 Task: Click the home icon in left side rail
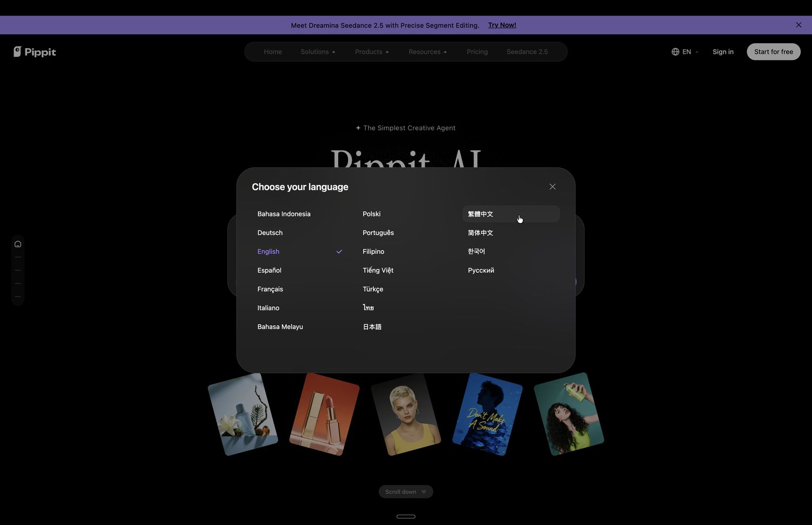coord(18,244)
